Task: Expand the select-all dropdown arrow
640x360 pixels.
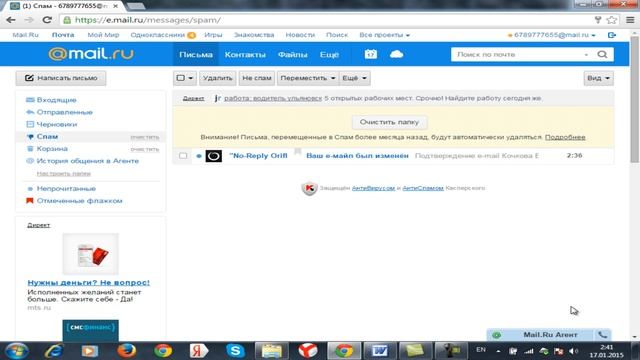Action: coord(191,78)
